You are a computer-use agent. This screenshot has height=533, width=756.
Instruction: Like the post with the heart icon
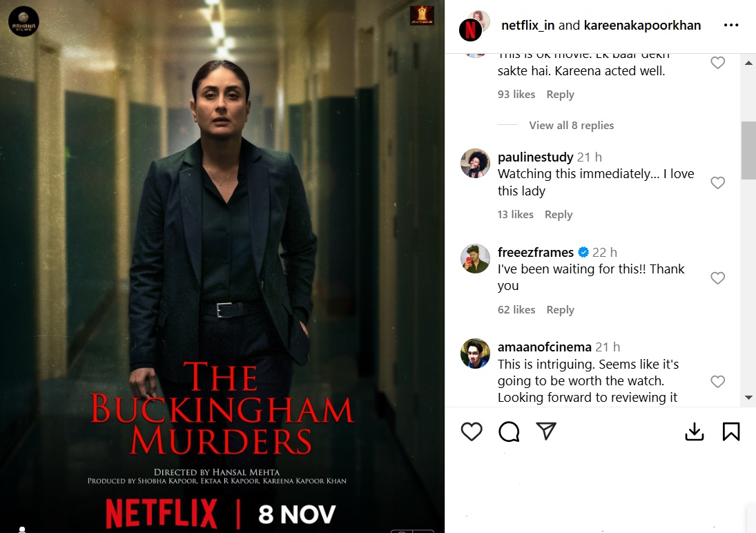tap(472, 432)
